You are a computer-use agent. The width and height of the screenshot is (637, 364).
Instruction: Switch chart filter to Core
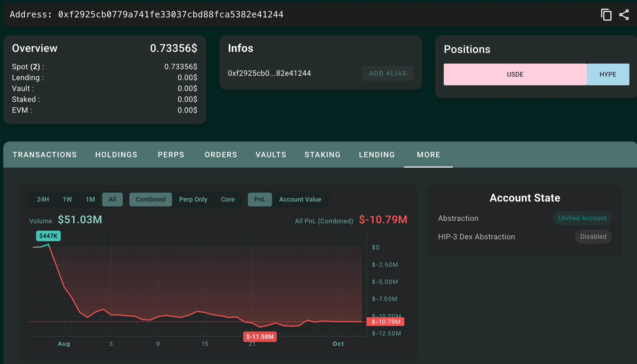(228, 199)
